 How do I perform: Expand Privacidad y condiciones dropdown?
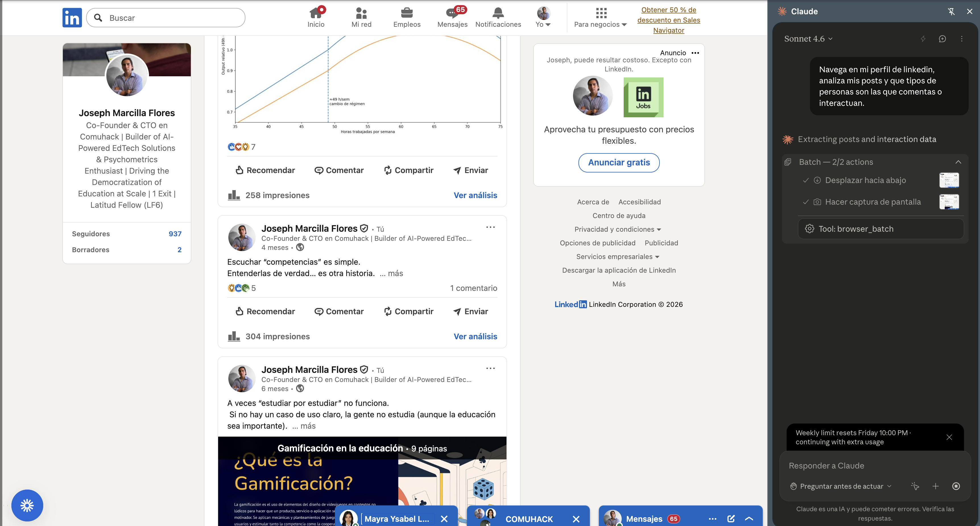coord(617,229)
